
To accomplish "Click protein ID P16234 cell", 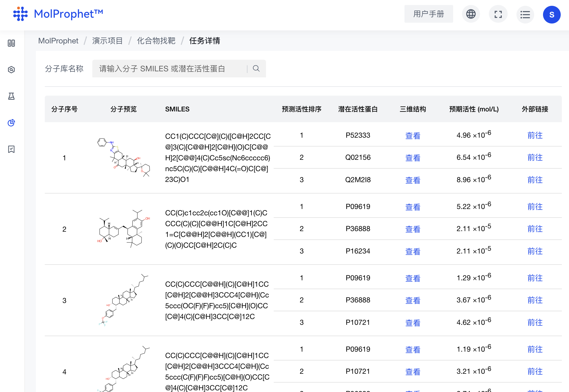I will (358, 251).
